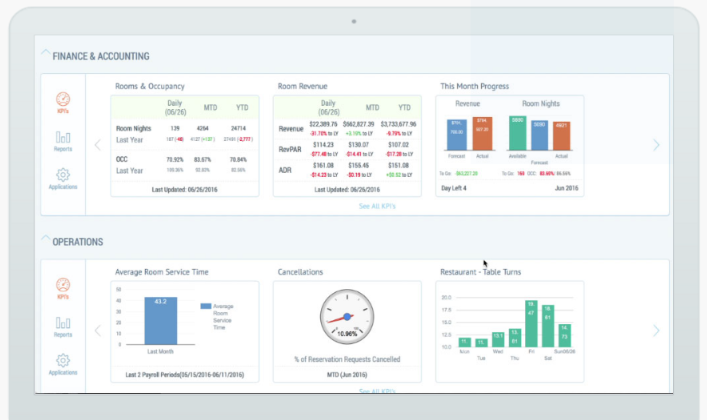Collapse the Operations section
The width and height of the screenshot is (707, 420).
(x=46, y=238)
